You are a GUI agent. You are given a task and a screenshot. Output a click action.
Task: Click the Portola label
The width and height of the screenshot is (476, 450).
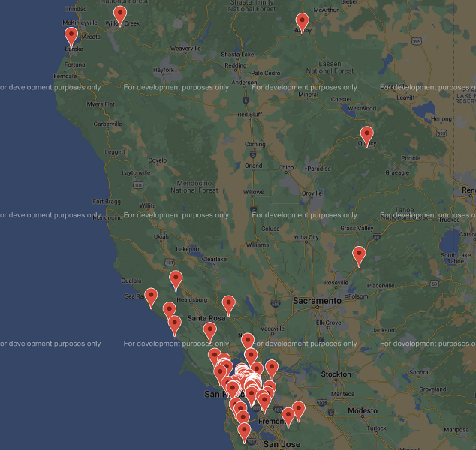pyautogui.click(x=411, y=158)
